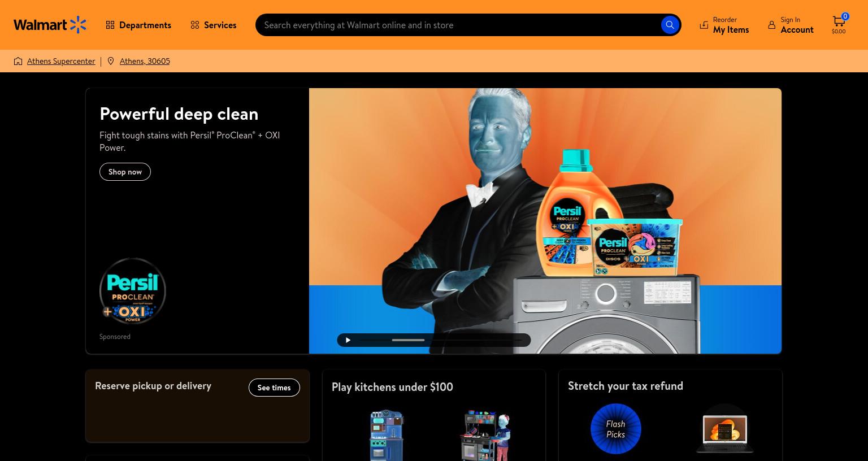This screenshot has height=461, width=868.
Task: Click the Flash Picks circle
Action: [615, 429]
